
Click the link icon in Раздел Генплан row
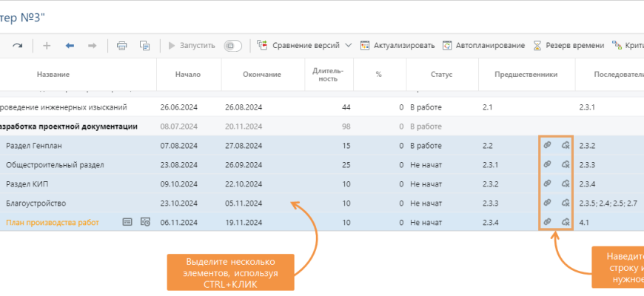pos(547,146)
